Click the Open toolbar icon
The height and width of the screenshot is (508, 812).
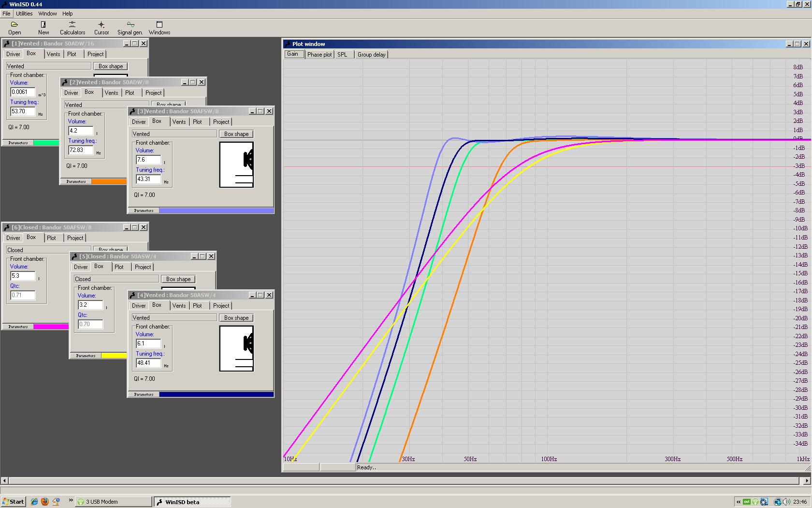tap(14, 28)
